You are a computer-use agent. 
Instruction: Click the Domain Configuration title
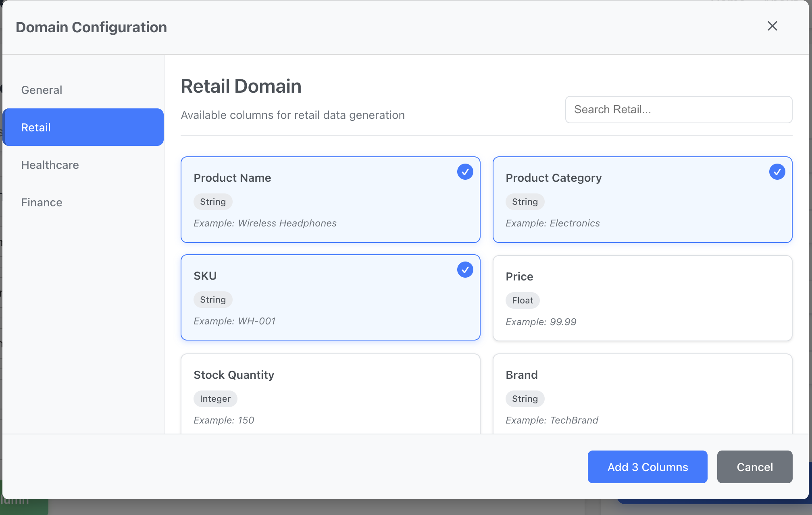[91, 27]
